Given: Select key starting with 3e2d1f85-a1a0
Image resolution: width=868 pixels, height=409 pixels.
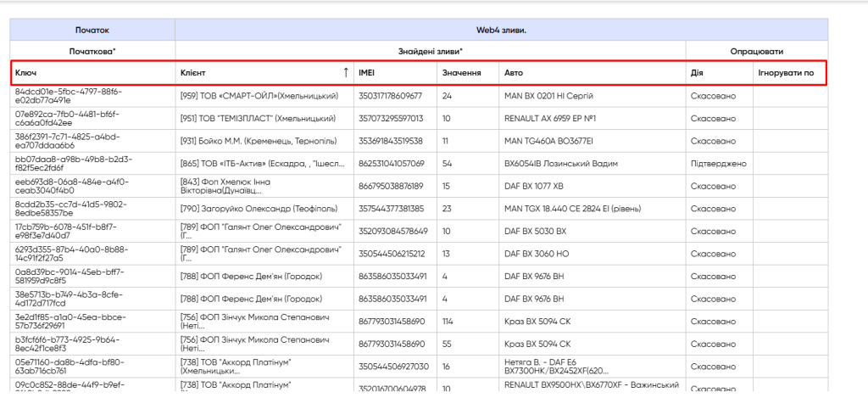Looking at the screenshot, I should tap(71, 321).
